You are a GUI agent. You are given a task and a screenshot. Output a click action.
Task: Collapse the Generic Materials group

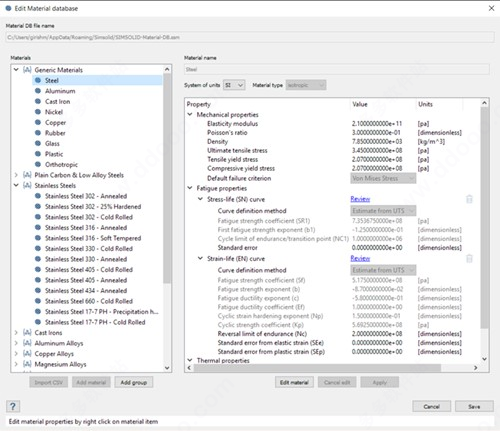pyautogui.click(x=16, y=70)
